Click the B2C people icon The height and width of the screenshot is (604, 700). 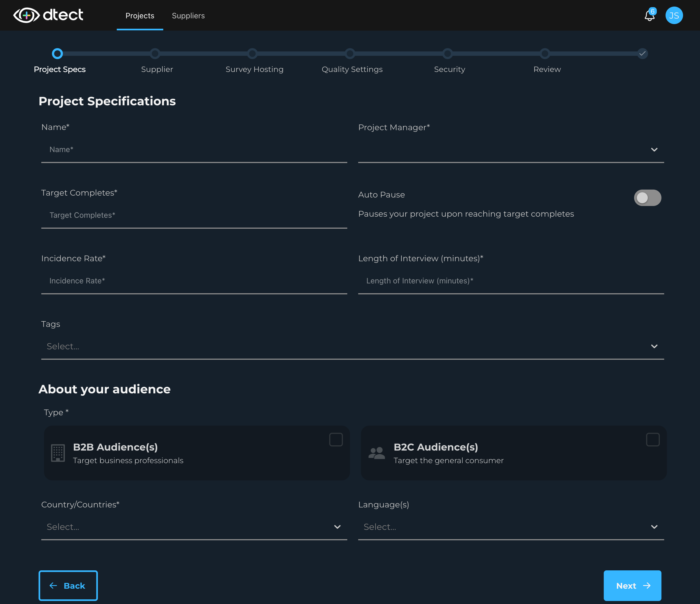(x=376, y=453)
